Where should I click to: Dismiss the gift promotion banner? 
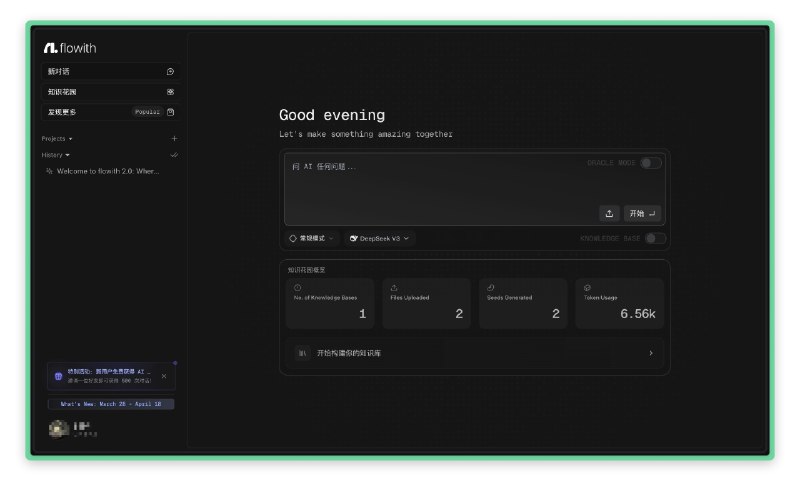point(164,376)
